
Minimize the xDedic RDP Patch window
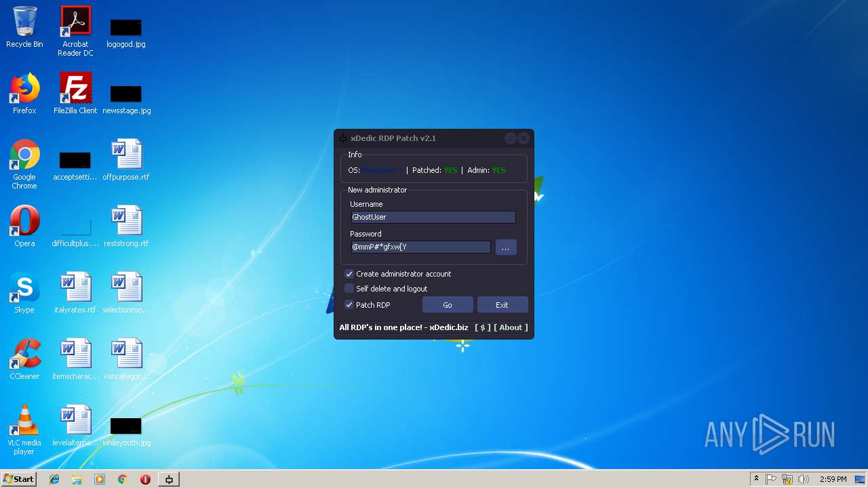pos(511,138)
